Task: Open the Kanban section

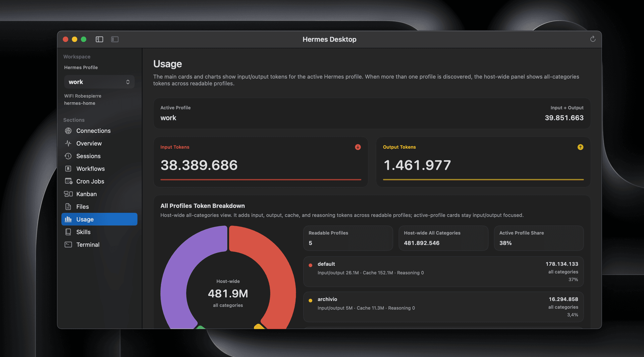Action: click(x=99, y=194)
